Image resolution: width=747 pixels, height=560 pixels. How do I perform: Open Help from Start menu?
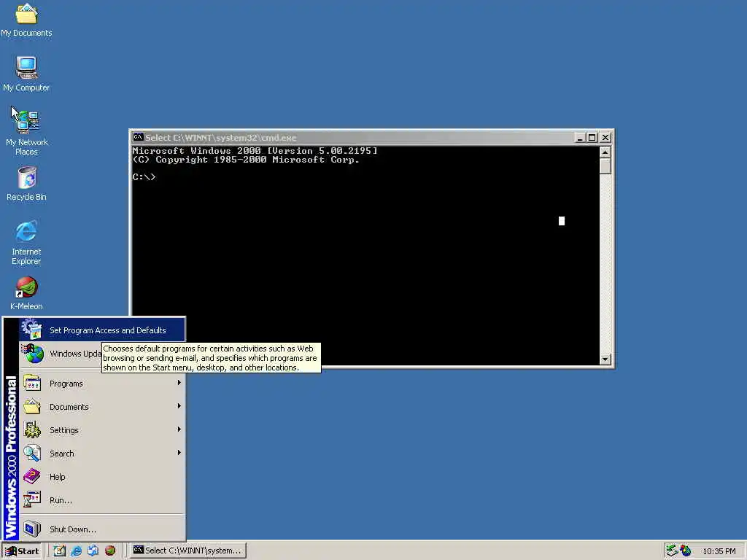click(x=102, y=477)
